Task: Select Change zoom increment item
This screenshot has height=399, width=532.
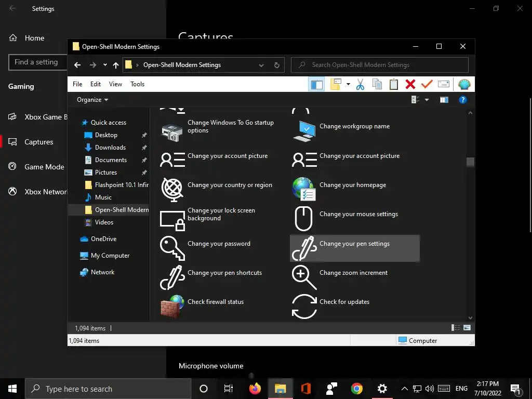Action: 354,277
